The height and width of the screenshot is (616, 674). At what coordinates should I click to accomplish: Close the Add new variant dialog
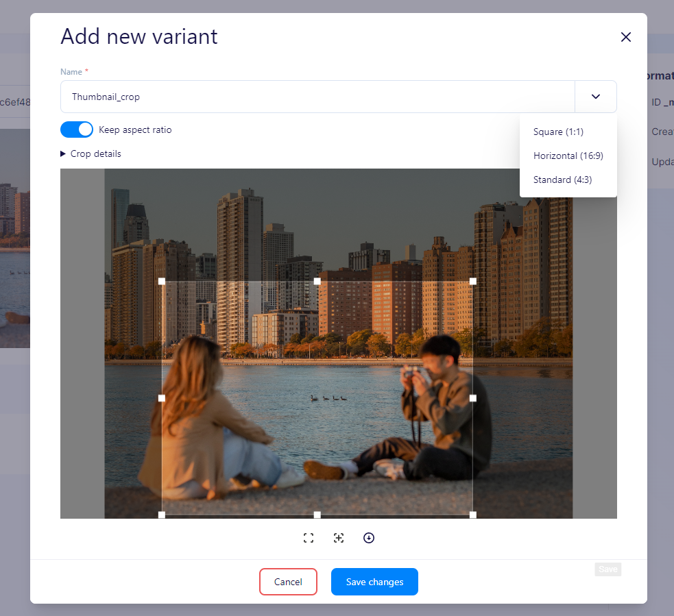626,37
